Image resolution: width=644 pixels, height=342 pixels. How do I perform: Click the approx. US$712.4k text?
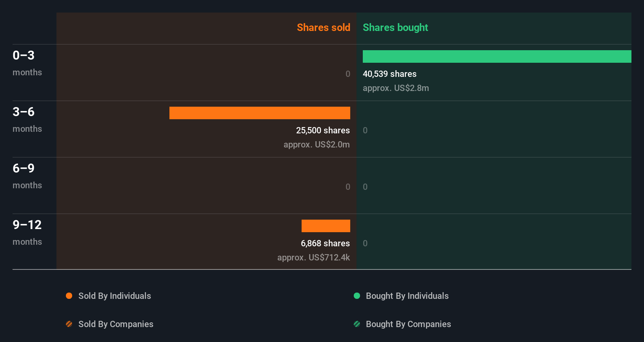click(x=313, y=257)
